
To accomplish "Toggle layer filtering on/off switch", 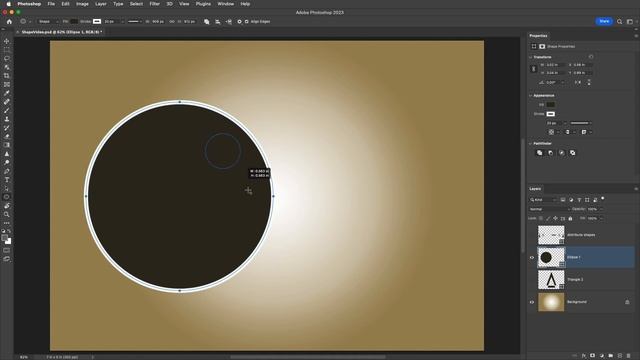I will coord(603,199).
